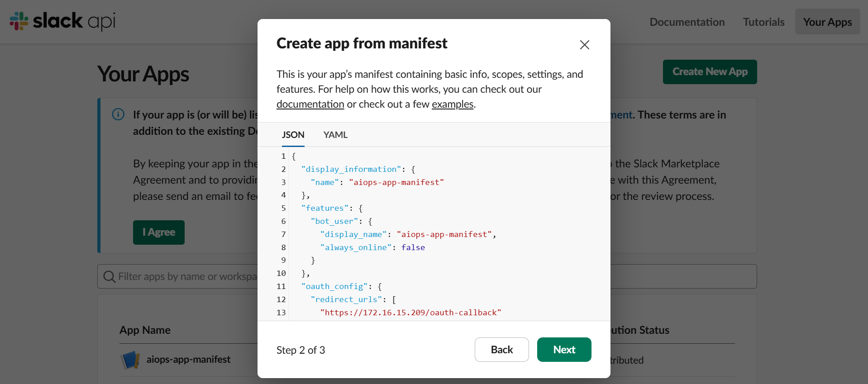Click the "display_name" key on line 7
Screen dimensions: 868x384
coord(353,234)
